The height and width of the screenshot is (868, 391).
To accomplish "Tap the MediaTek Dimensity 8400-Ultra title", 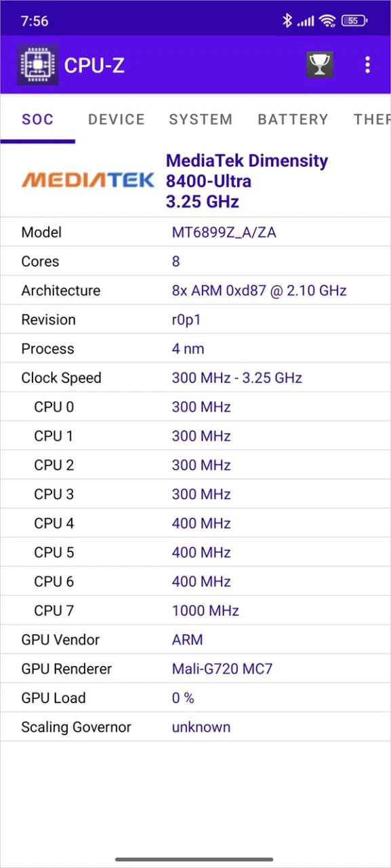I will pos(246,181).
